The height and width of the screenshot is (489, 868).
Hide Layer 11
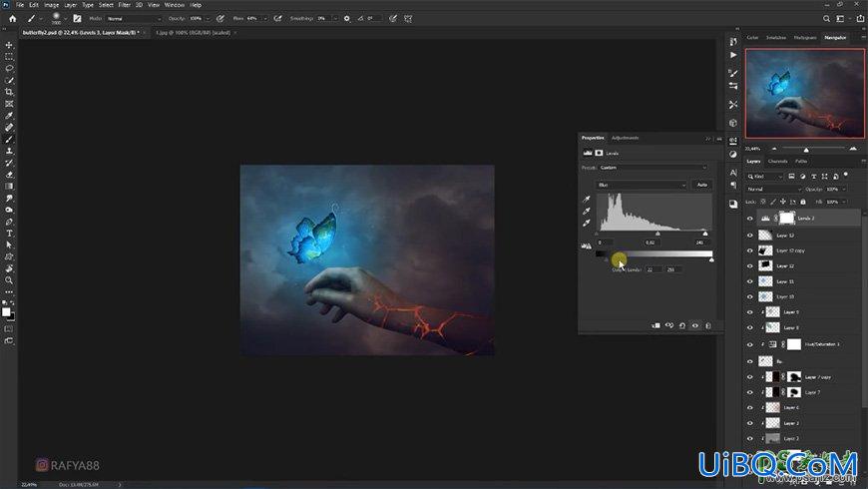click(750, 281)
